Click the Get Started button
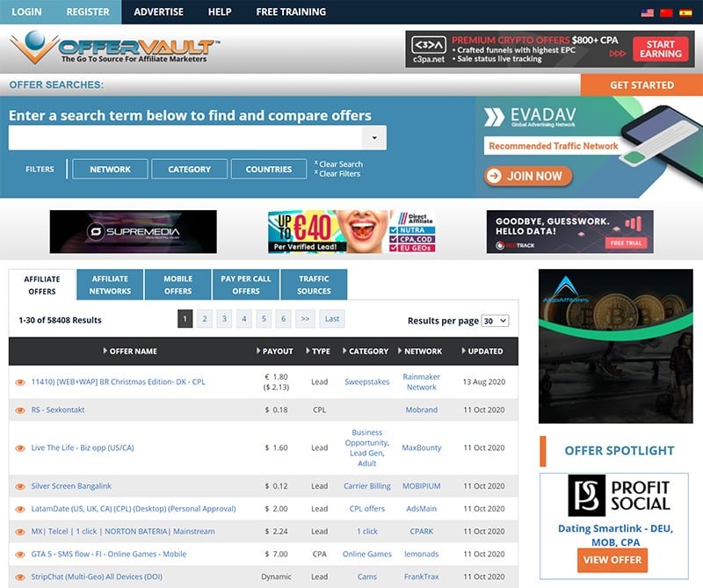 pyautogui.click(x=641, y=85)
